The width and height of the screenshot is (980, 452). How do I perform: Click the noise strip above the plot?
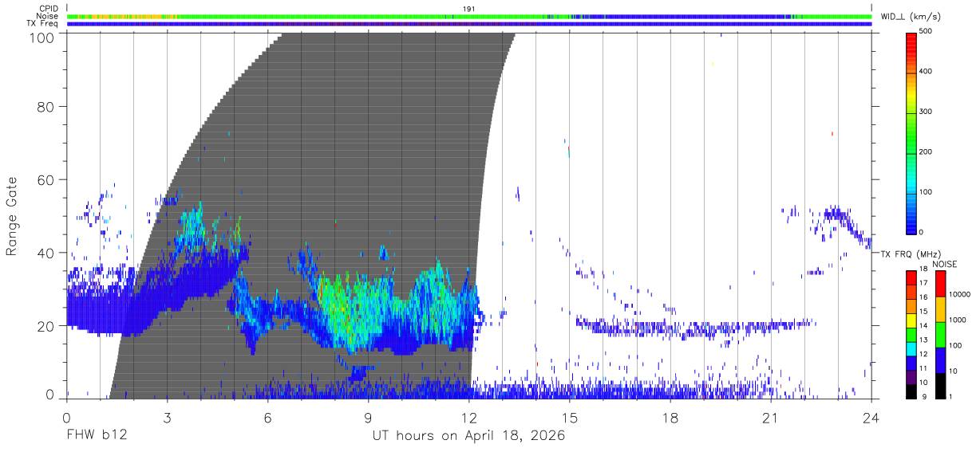point(469,16)
